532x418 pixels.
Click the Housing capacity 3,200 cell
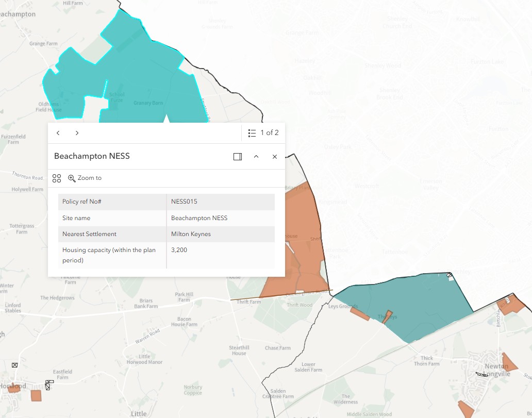(x=221, y=255)
